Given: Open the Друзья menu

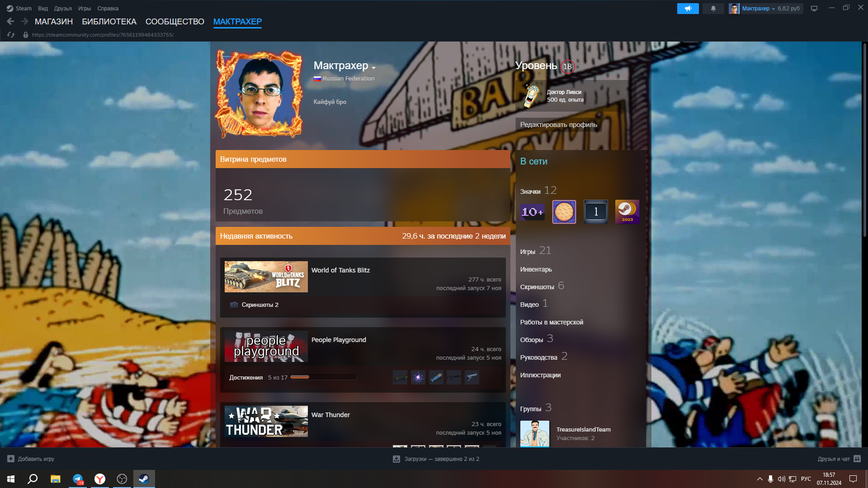Looking at the screenshot, I should (63, 9).
